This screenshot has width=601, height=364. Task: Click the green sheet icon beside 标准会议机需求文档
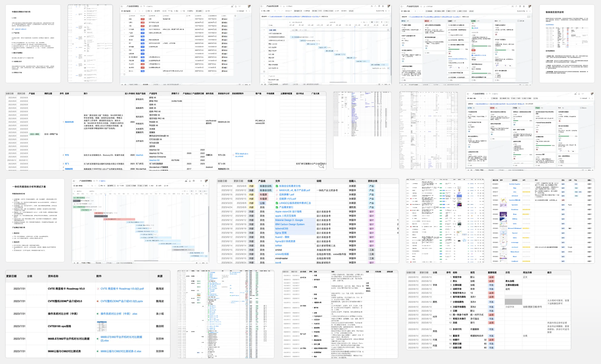(277, 186)
